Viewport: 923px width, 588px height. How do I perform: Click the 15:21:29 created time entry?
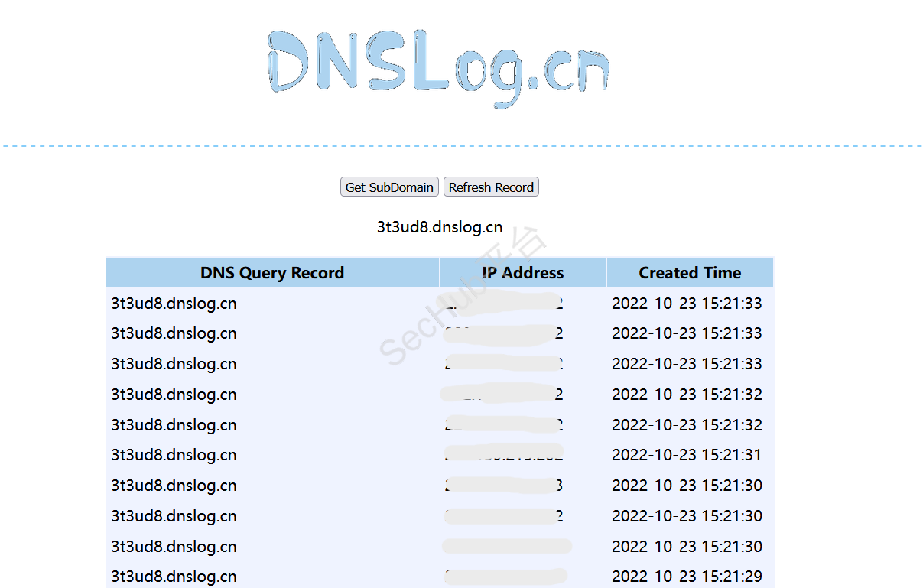tap(687, 577)
